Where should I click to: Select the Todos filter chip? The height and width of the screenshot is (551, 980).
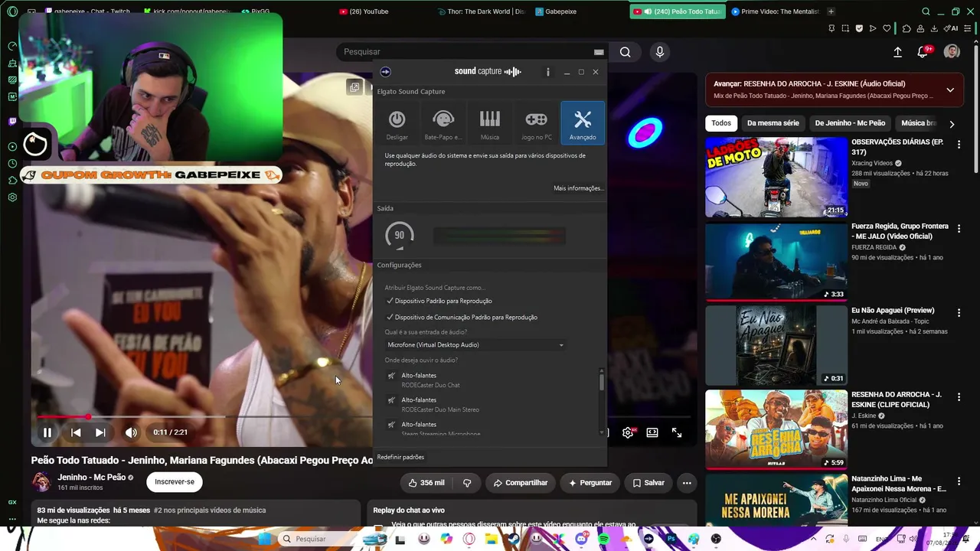[721, 123]
